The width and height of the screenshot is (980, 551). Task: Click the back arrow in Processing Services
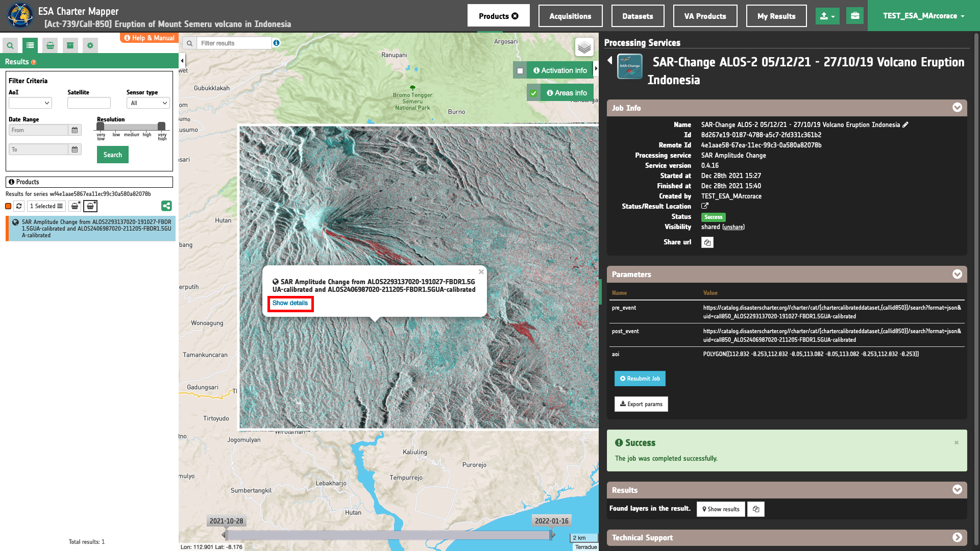(x=610, y=61)
